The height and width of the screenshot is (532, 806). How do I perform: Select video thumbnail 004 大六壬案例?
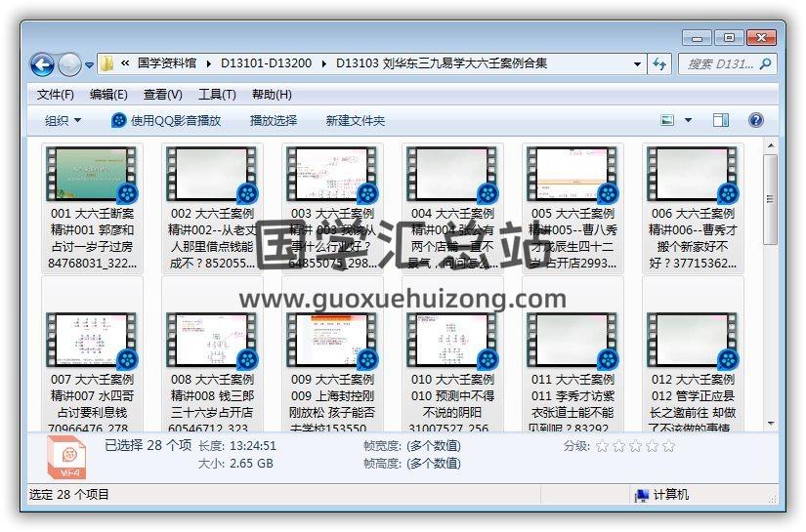tap(452, 174)
